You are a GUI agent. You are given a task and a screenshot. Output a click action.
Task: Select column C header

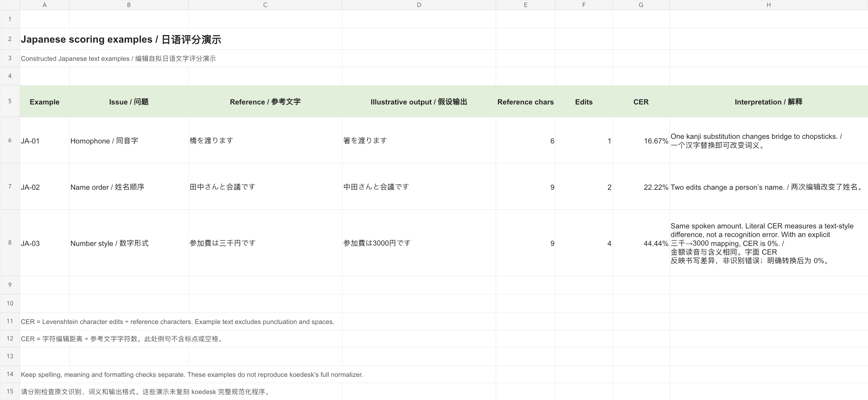point(265,5)
